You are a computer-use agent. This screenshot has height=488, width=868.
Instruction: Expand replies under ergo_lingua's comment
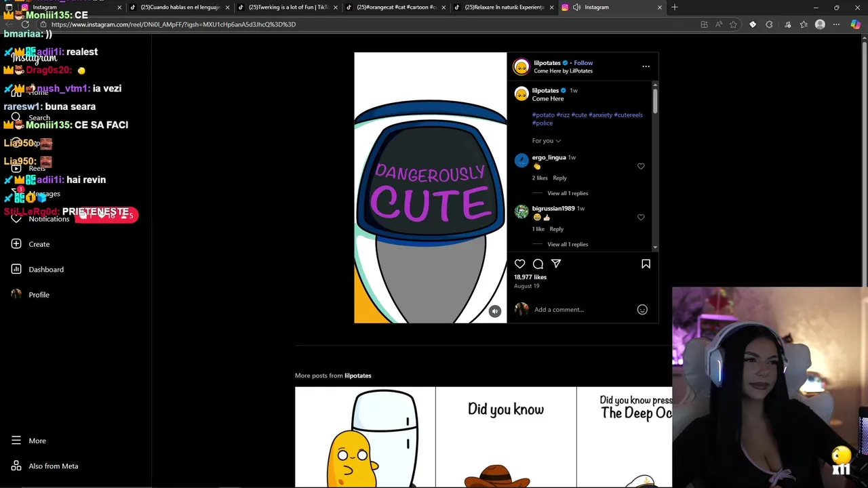568,193
